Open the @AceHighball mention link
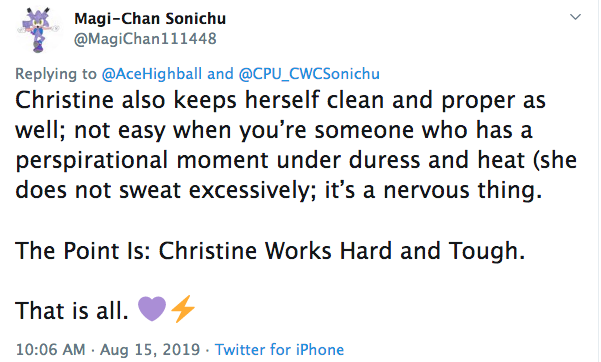The height and width of the screenshot is (362, 601). point(152,74)
